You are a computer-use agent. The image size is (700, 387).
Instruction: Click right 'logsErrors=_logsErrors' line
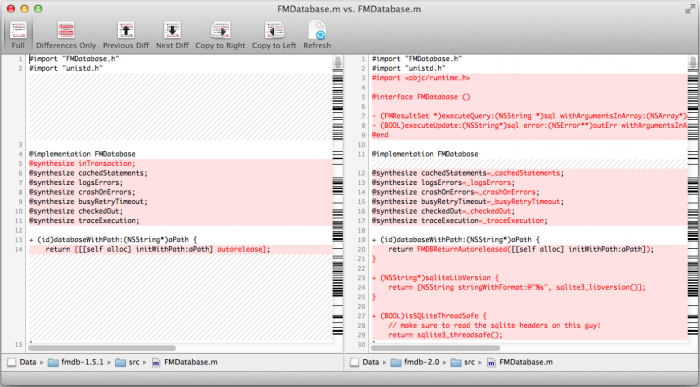pos(529,183)
